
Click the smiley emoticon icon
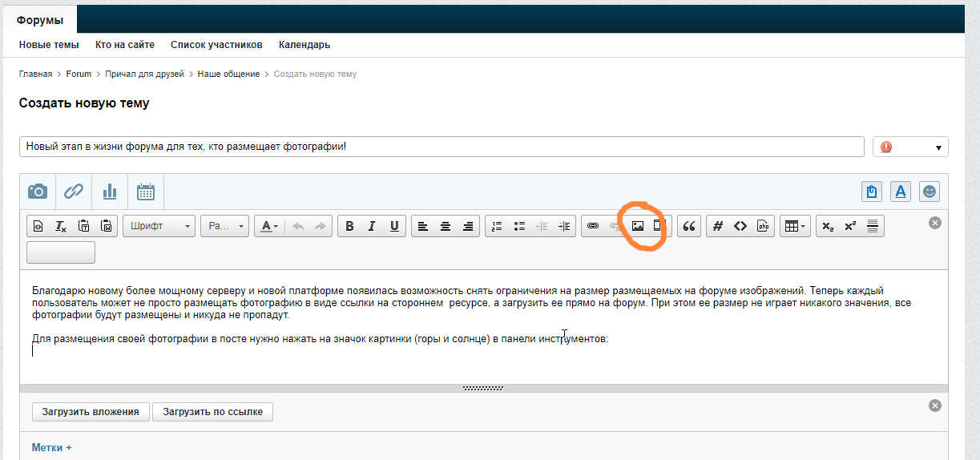(x=930, y=192)
